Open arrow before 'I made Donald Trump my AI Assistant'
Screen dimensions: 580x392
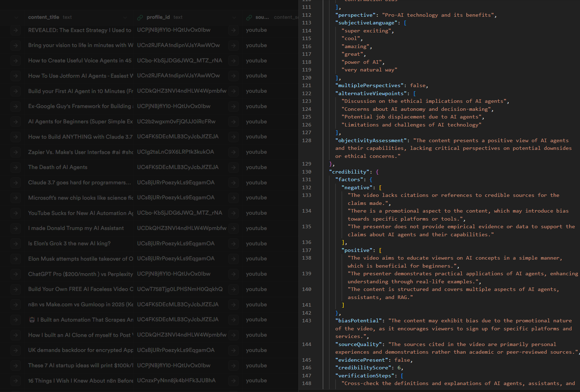(x=15, y=228)
